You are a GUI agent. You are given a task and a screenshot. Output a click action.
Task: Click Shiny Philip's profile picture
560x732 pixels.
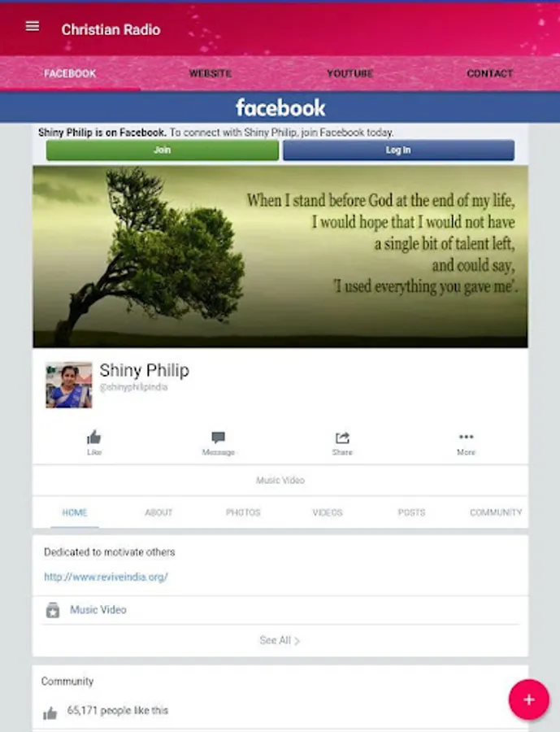click(x=69, y=386)
